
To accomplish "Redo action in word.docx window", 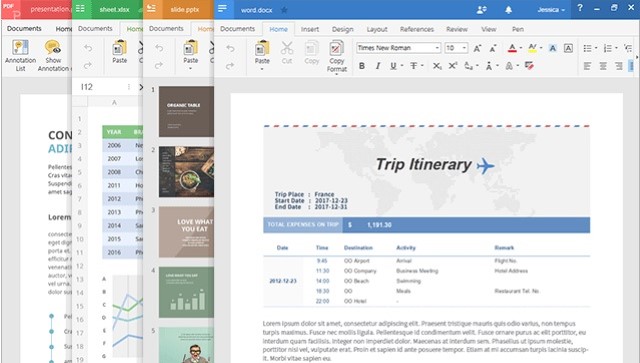I will pyautogui.click(x=231, y=66).
